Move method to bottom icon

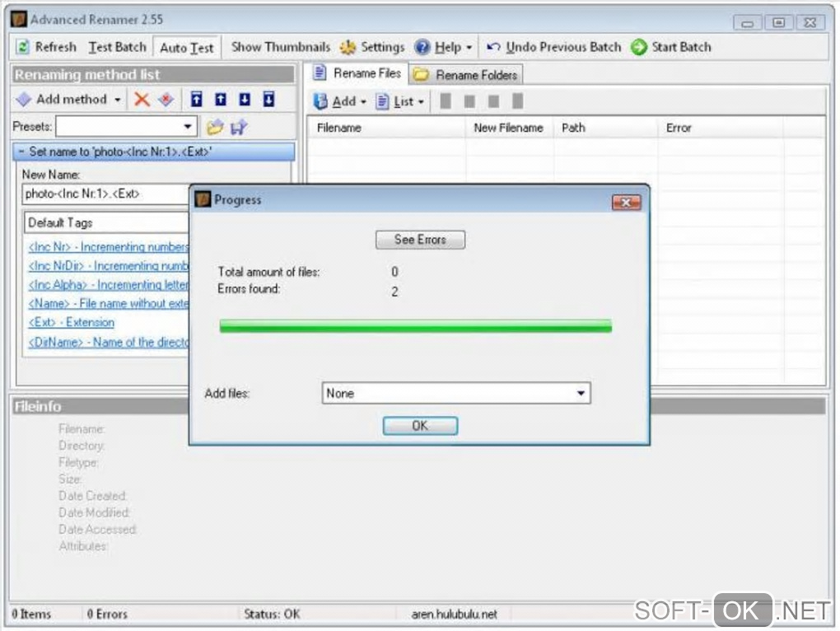coord(269,99)
